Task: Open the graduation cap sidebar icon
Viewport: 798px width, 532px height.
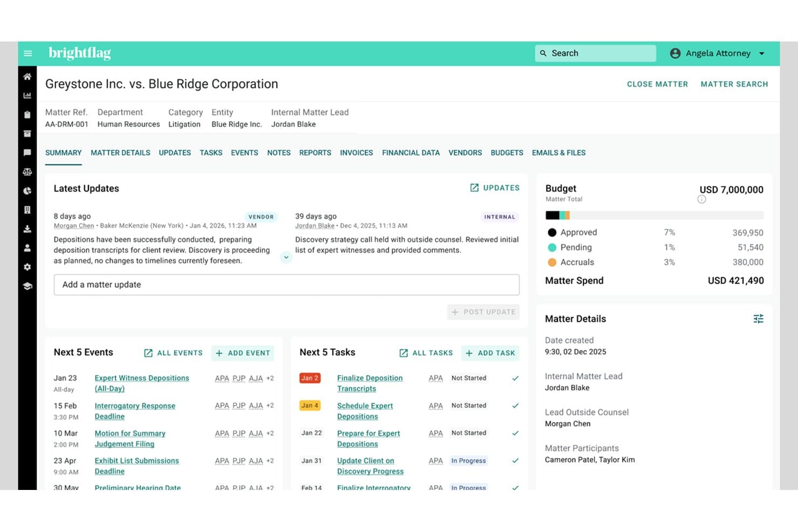Action: (x=27, y=286)
